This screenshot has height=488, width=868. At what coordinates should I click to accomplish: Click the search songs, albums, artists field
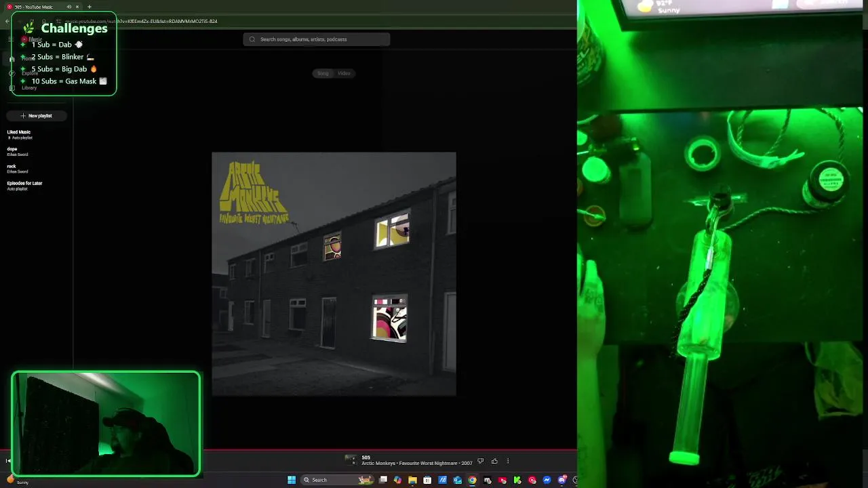(x=317, y=39)
